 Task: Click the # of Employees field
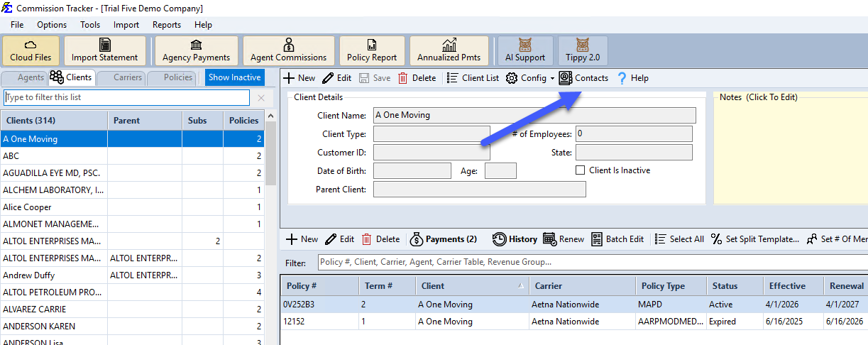[634, 133]
